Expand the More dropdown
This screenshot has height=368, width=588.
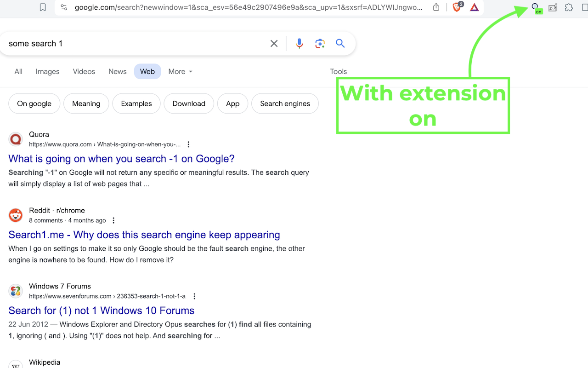[180, 71]
